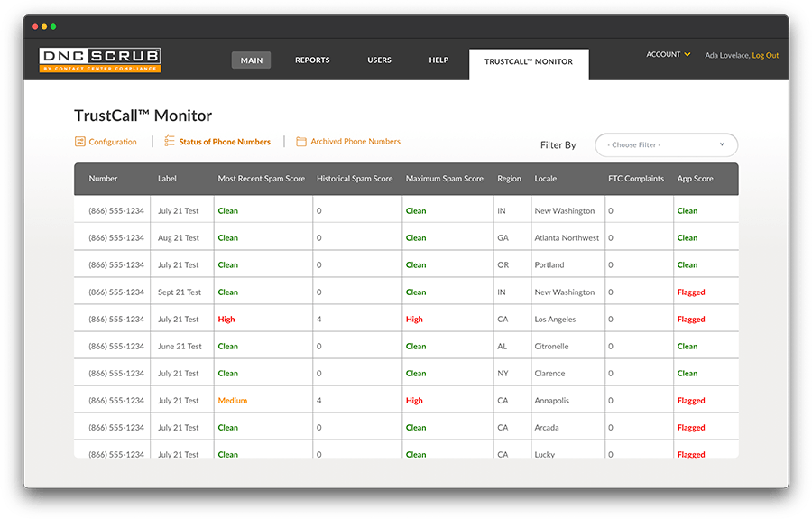Open the Reports menu
Screen dimensions: 812x519
tap(312, 60)
